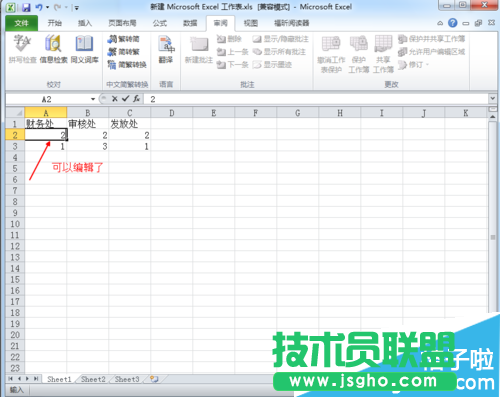Go to 下一条 next comment

click(232, 64)
